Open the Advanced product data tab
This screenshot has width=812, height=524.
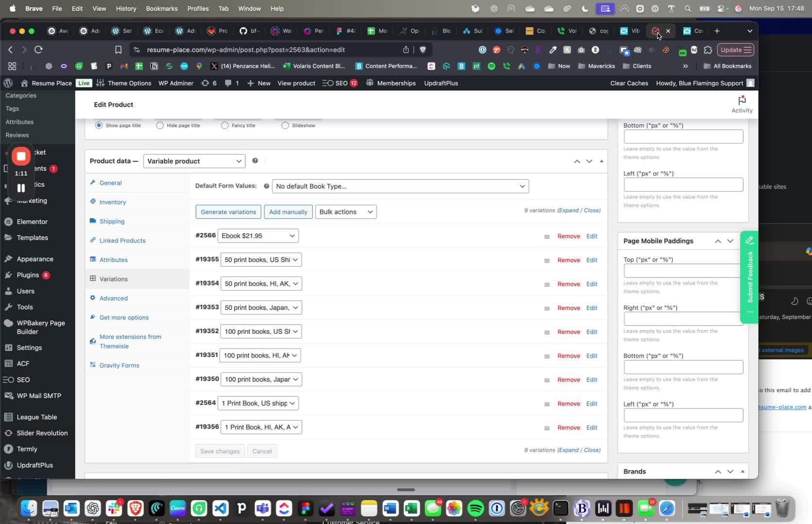(x=113, y=298)
